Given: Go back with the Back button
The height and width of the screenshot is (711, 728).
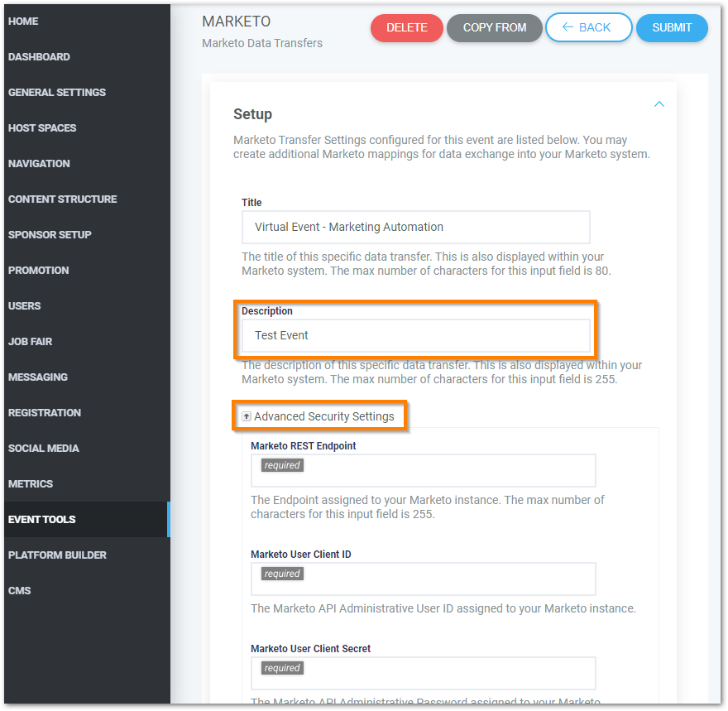Looking at the screenshot, I should tap(589, 27).
